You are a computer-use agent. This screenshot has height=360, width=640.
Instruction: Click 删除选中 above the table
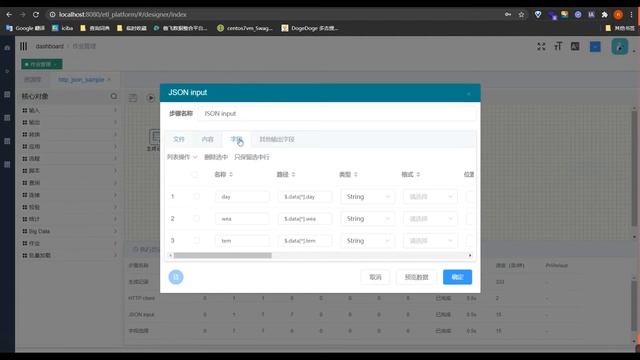pos(216,157)
